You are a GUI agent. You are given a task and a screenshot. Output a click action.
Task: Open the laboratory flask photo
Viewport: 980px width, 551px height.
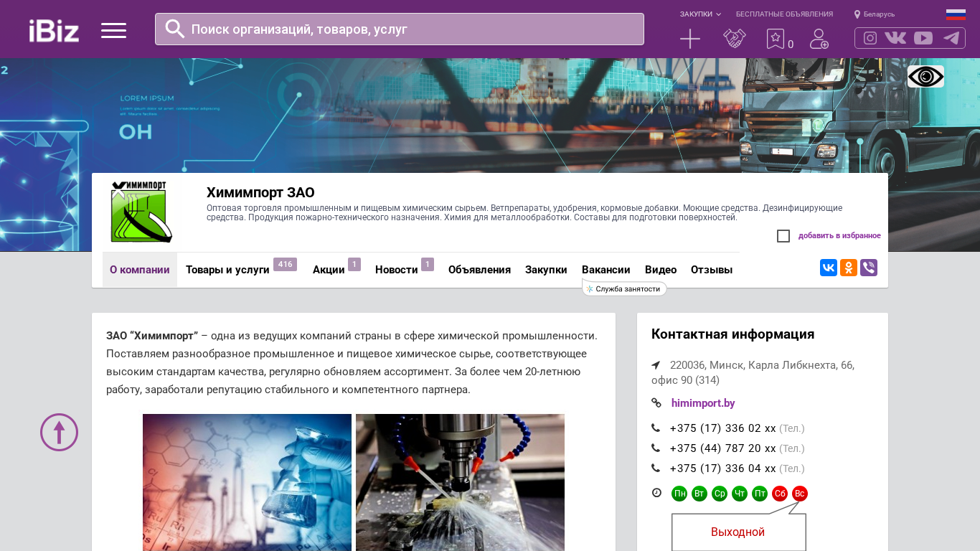pyautogui.click(x=247, y=482)
